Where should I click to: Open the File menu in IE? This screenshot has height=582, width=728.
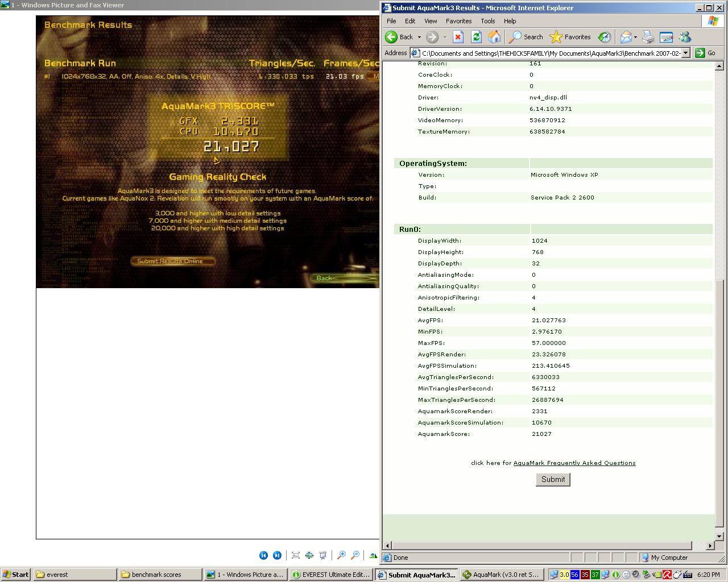coord(391,21)
